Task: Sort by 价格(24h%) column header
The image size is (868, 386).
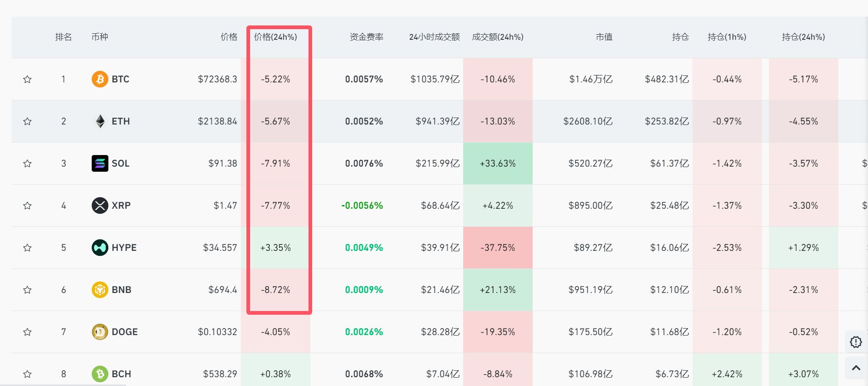Action: (275, 37)
